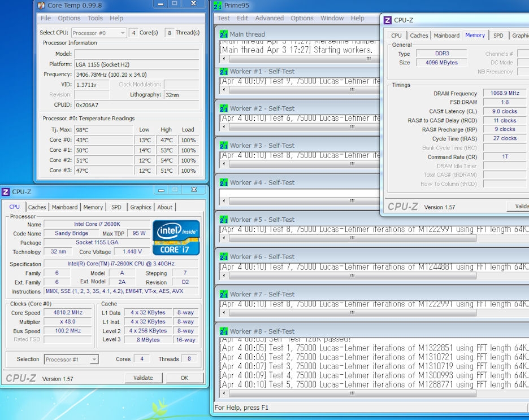Click the Worker #8 Self-Test window icon
The width and height of the screenshot is (529, 420).
(224, 331)
